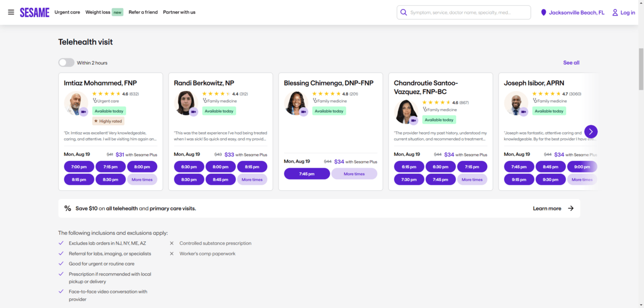Click the location pin icon
Image resolution: width=644 pixels, height=308 pixels.
click(x=544, y=12)
